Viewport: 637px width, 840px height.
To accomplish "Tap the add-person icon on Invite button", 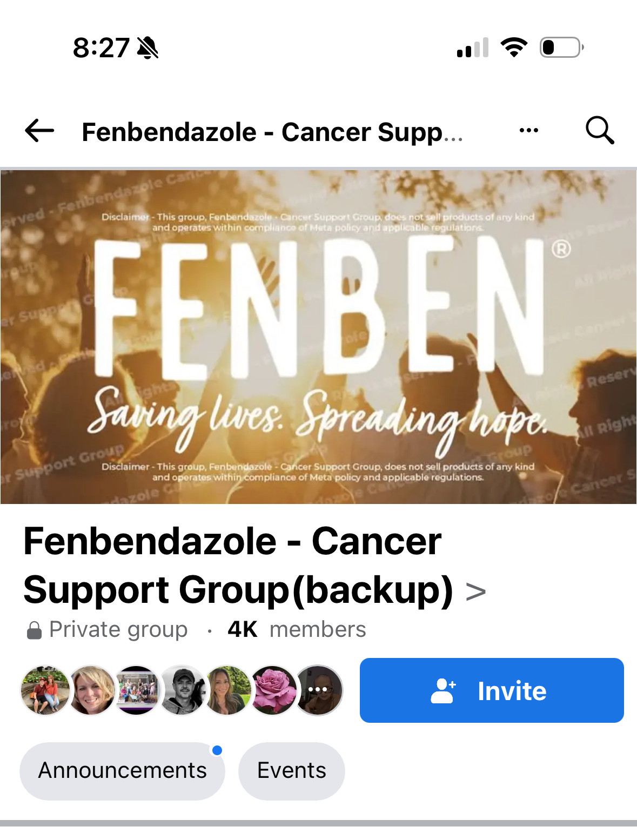I will point(443,691).
